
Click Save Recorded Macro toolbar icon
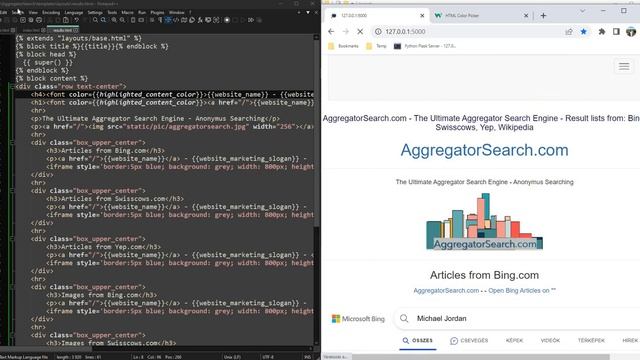(259, 20)
